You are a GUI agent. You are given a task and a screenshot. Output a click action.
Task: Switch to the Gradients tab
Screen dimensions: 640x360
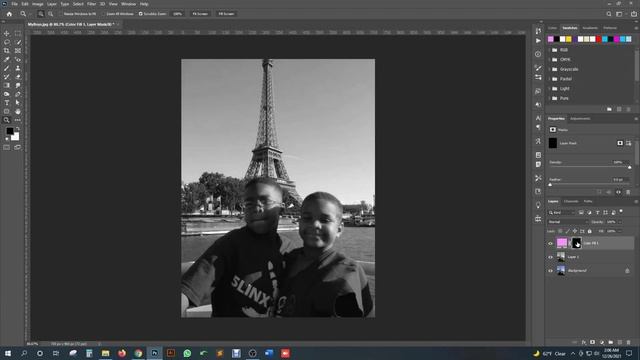(590, 28)
